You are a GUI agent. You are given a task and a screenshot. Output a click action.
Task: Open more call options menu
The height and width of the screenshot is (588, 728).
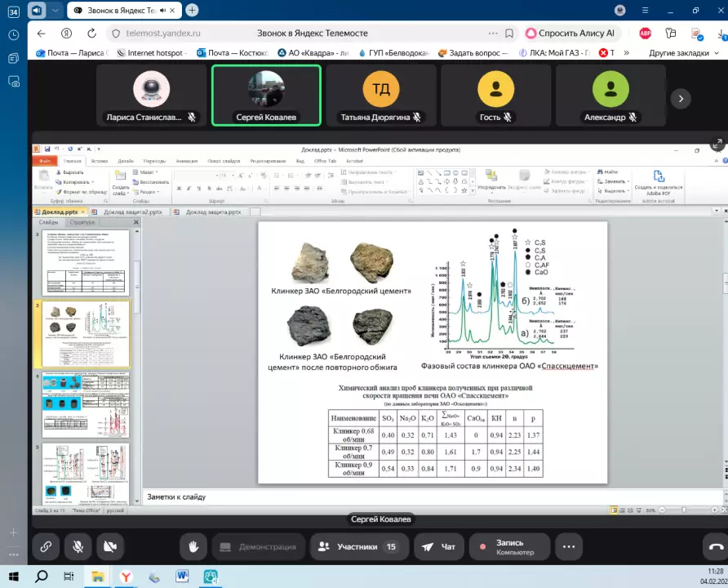point(569,546)
